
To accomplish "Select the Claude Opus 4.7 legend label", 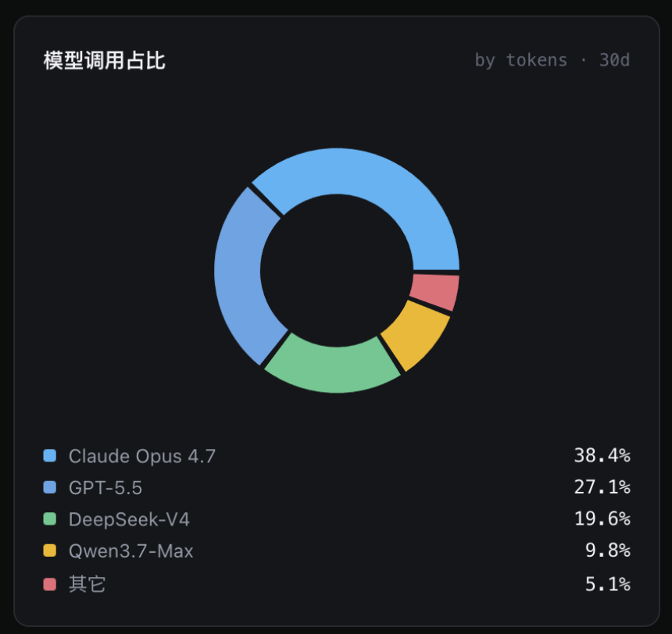I will [142, 456].
